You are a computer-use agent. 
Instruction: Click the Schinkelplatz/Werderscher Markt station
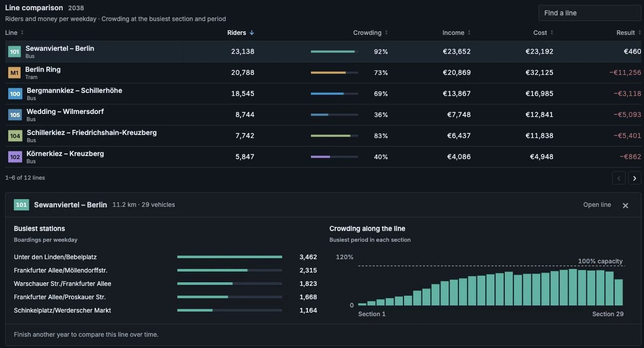[63, 311]
